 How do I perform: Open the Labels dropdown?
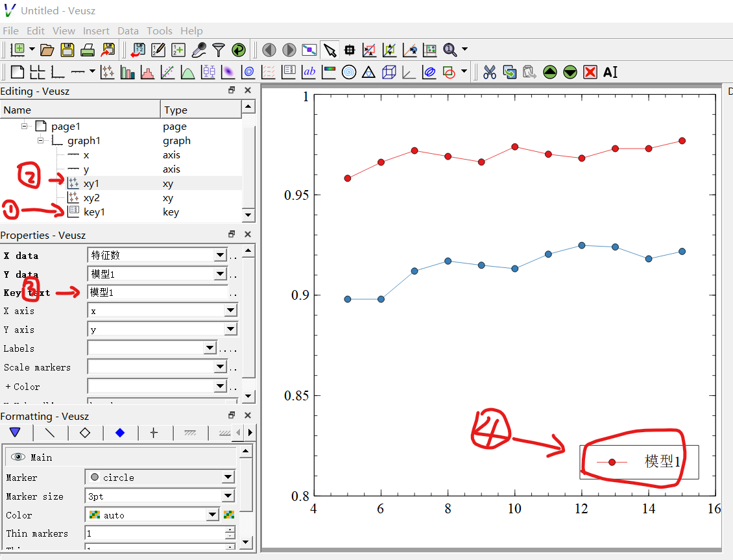tap(210, 348)
